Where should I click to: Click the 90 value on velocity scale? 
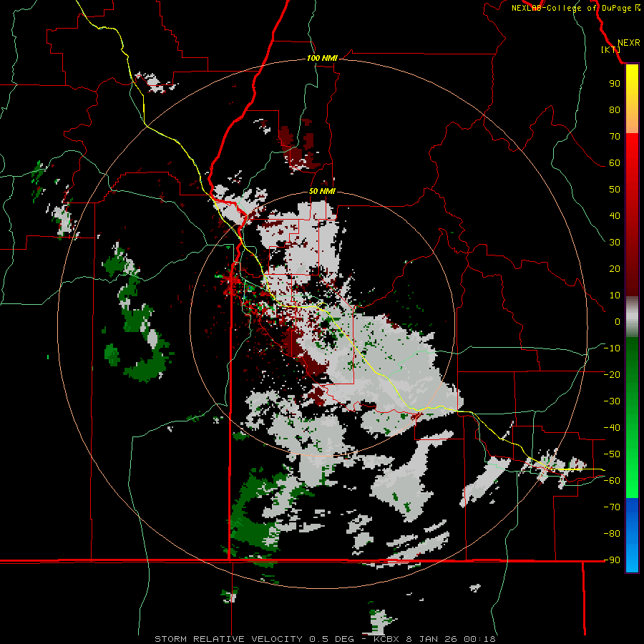615,84
